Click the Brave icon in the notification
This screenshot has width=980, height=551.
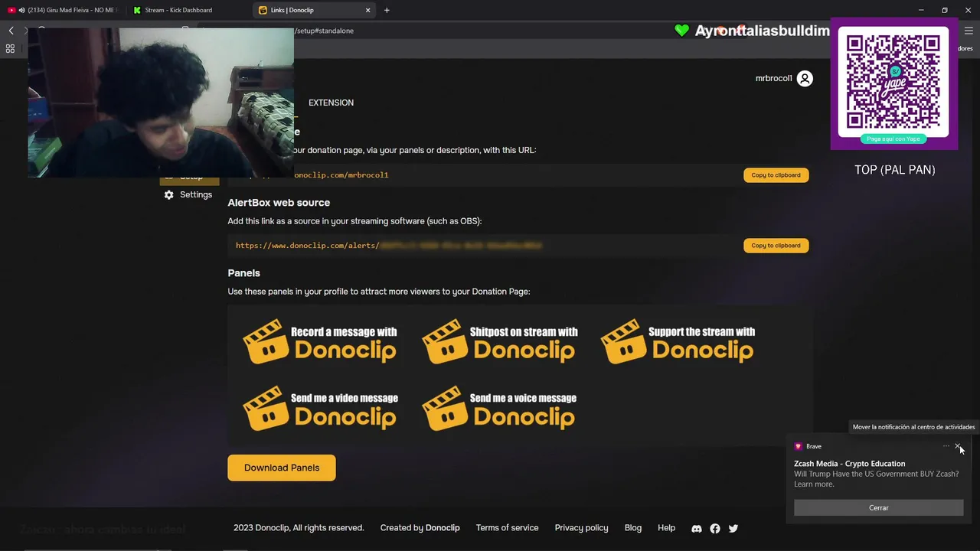799,446
